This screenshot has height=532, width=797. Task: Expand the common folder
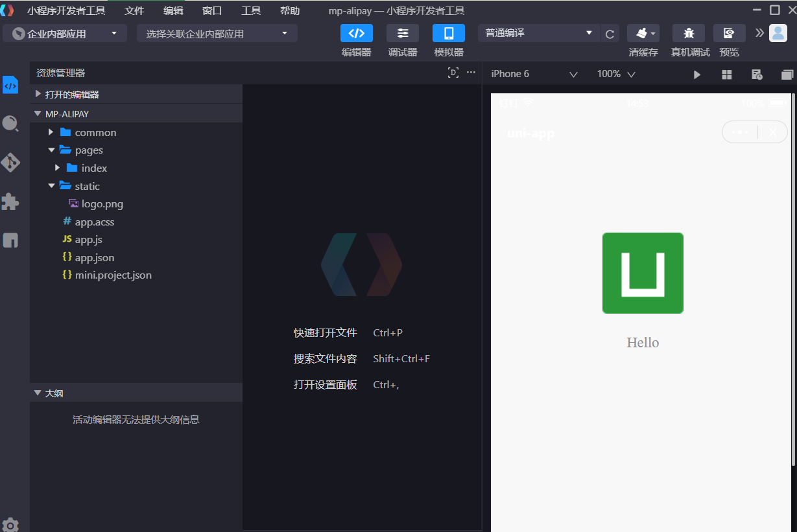[95, 132]
